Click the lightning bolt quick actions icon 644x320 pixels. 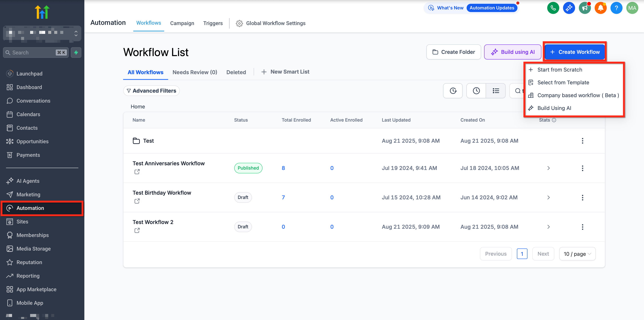click(76, 53)
